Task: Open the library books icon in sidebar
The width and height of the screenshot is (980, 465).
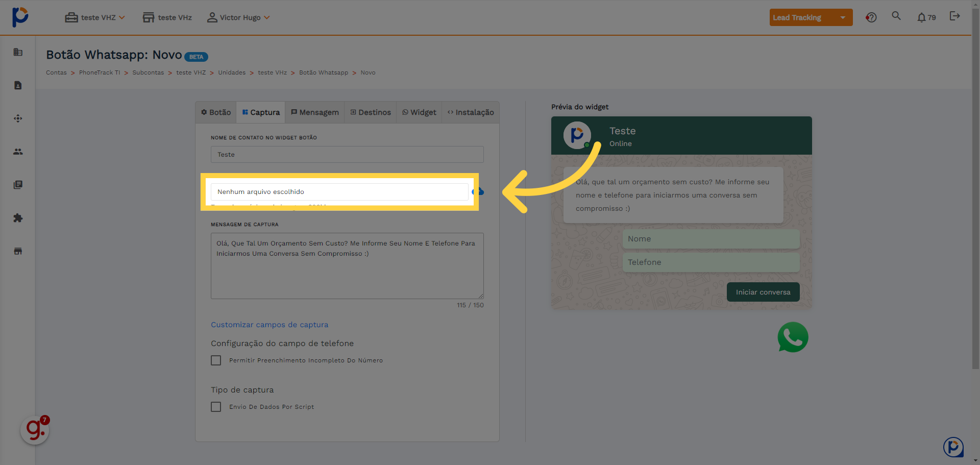Action: click(x=18, y=185)
